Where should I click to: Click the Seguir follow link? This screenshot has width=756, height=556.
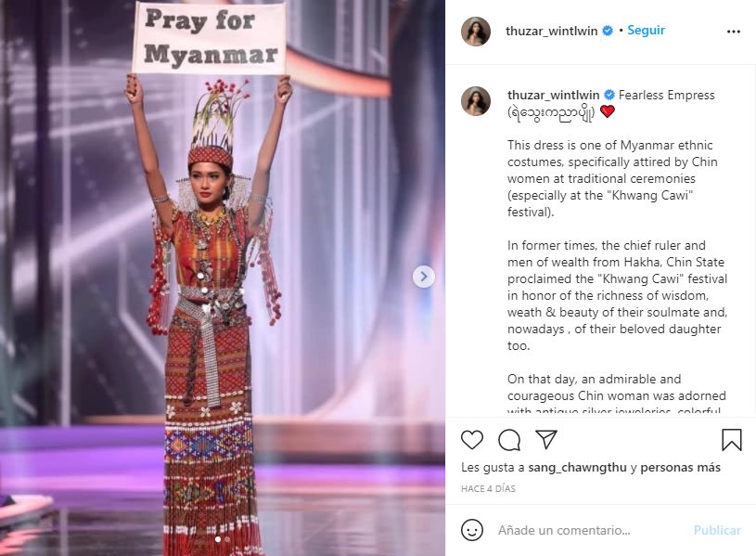tap(646, 31)
